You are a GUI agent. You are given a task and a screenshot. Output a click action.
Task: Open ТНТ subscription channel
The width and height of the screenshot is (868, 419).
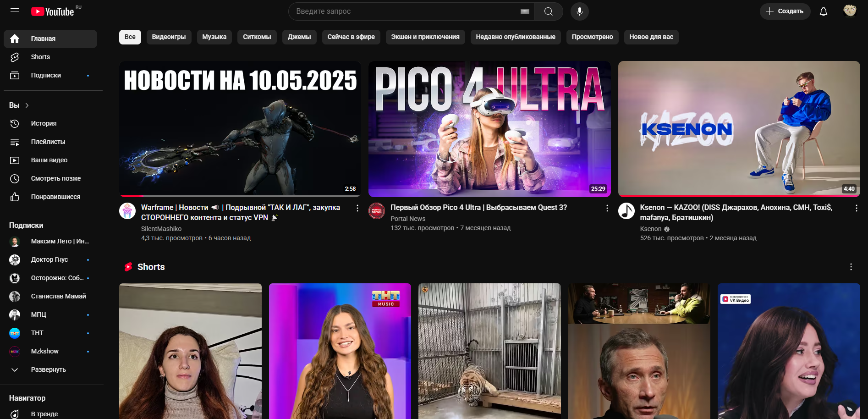[x=50, y=333]
